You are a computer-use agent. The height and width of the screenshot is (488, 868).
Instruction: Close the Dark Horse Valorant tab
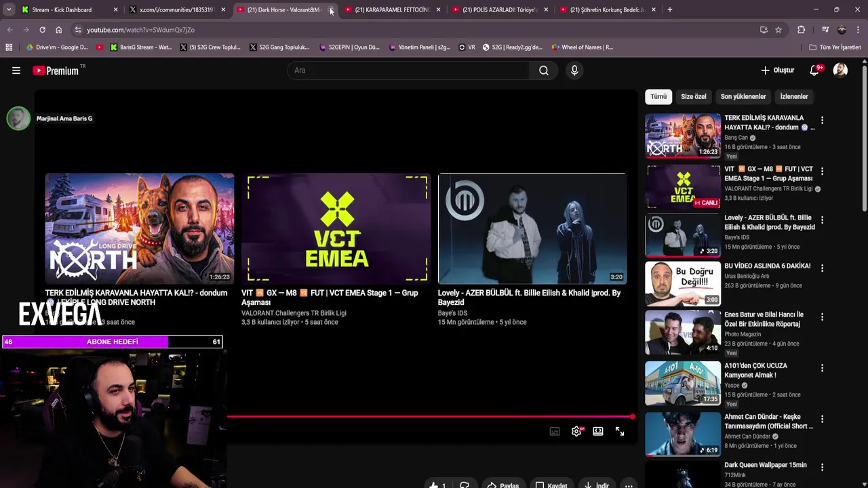pyautogui.click(x=331, y=10)
